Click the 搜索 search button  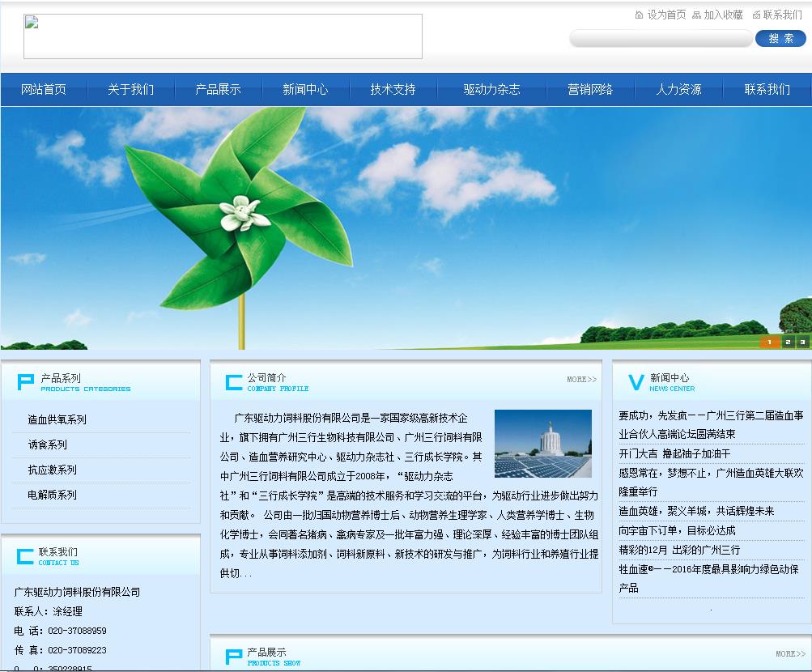click(781, 38)
